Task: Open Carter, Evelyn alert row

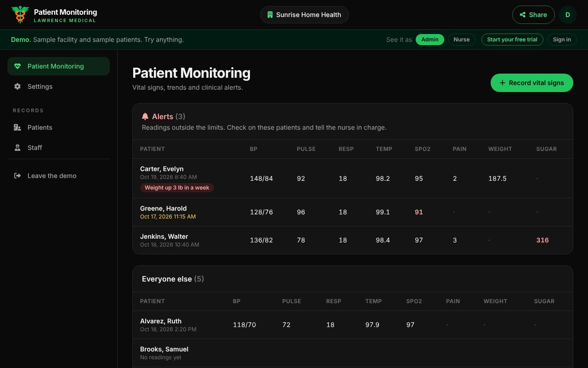Action: (x=353, y=178)
